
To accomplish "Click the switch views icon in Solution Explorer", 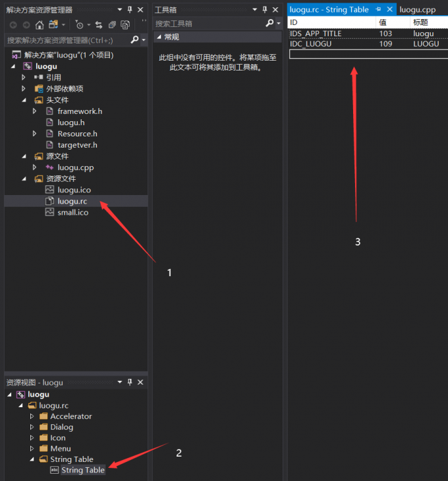I will 53,24.
